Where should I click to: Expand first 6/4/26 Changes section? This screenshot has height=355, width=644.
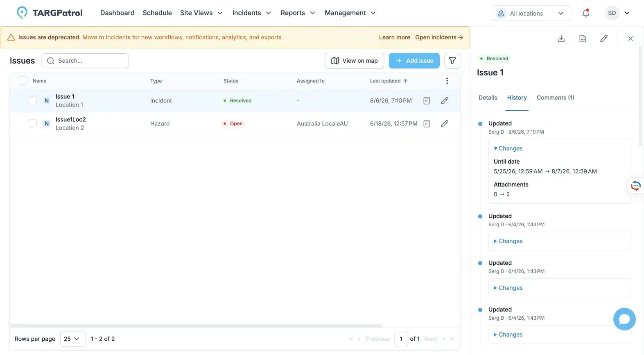tap(508, 241)
